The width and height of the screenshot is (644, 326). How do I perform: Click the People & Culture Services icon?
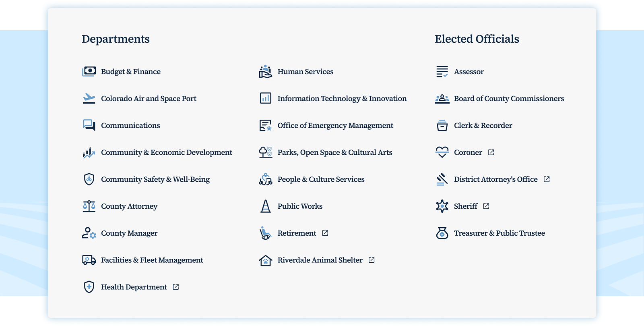coord(266,179)
